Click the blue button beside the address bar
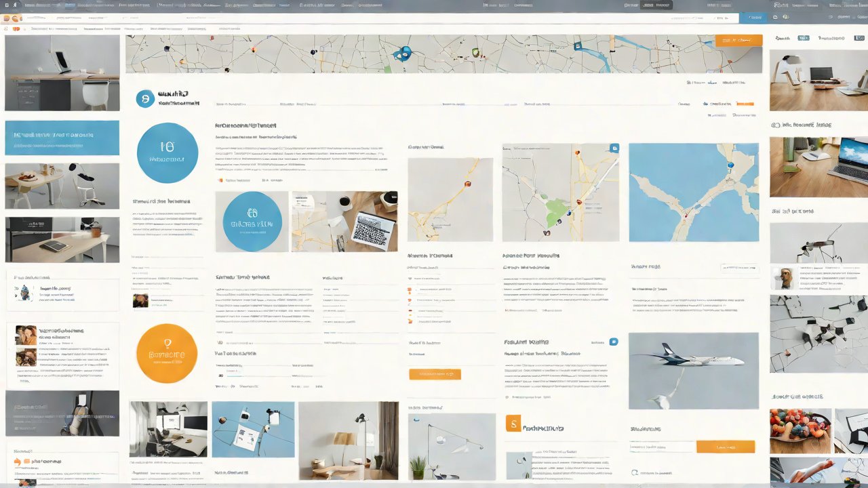868x488 pixels. [753, 18]
